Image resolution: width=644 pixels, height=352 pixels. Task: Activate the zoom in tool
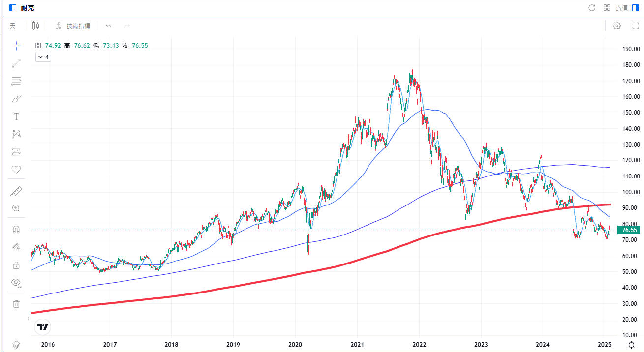click(16, 208)
